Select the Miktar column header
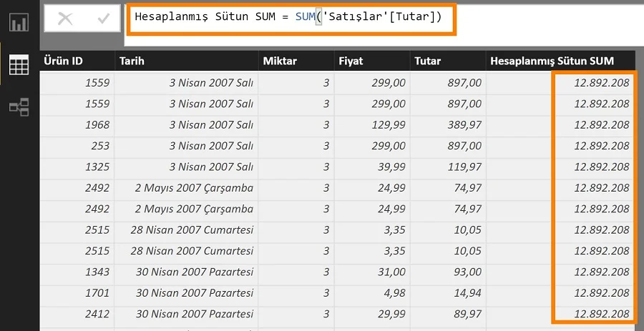The width and height of the screenshot is (644, 331). click(295, 61)
